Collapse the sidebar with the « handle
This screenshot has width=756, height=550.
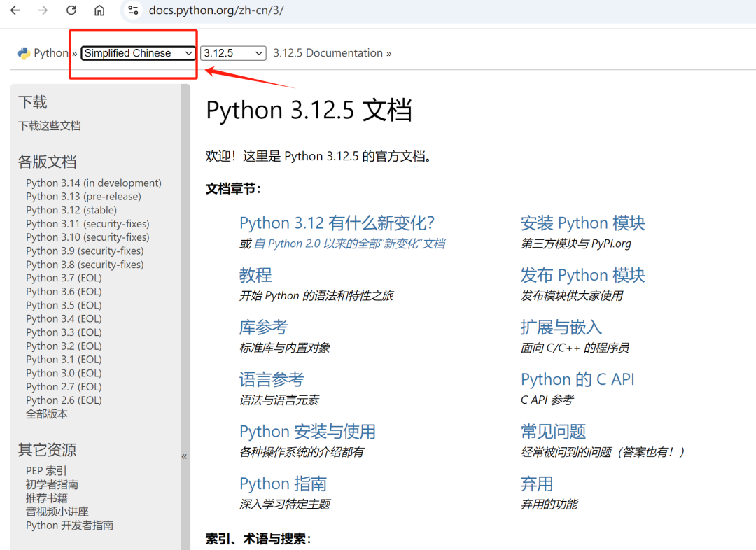[184, 456]
